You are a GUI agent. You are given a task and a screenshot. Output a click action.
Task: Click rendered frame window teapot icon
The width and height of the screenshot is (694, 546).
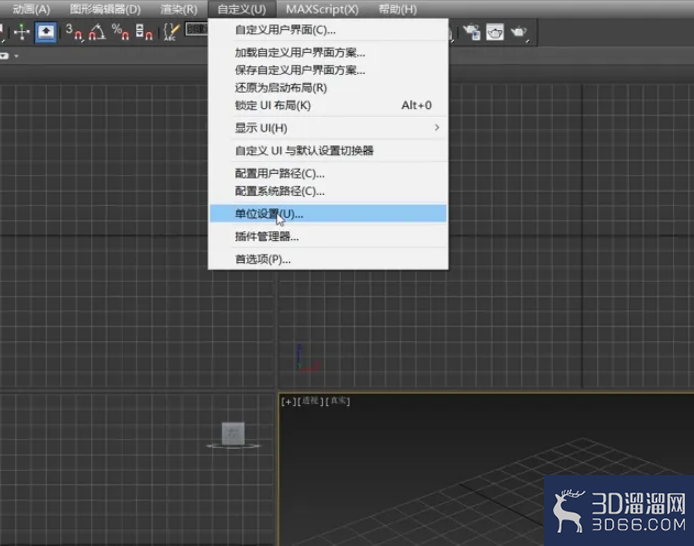coord(495,32)
